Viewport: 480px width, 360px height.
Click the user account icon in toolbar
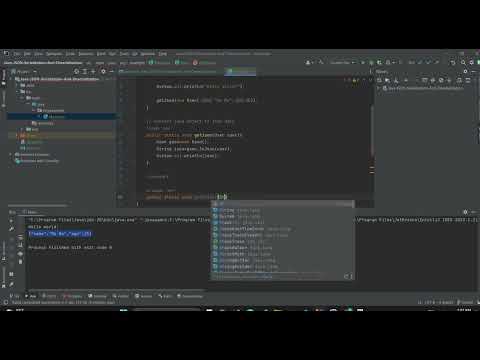point(309,62)
